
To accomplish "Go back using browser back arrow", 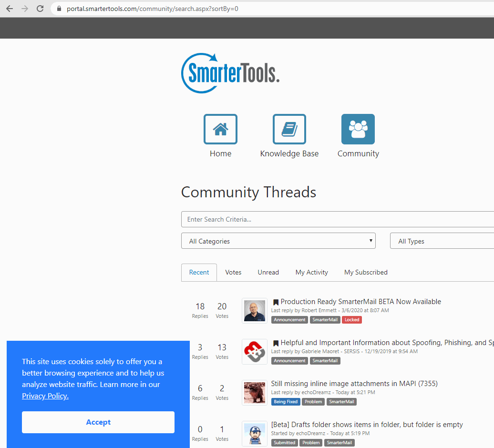I will (10, 9).
